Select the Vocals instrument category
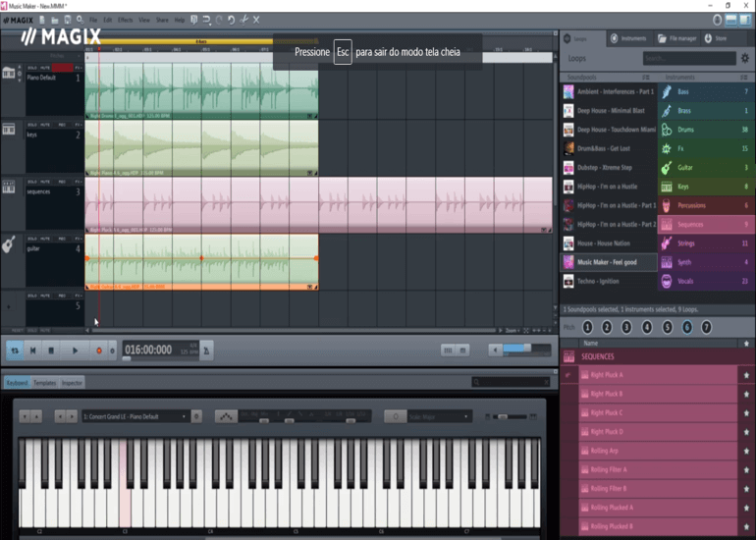 coord(705,281)
